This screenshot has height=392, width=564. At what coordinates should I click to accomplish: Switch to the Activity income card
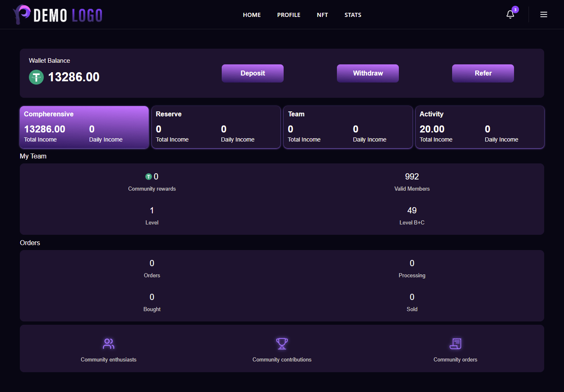click(480, 127)
